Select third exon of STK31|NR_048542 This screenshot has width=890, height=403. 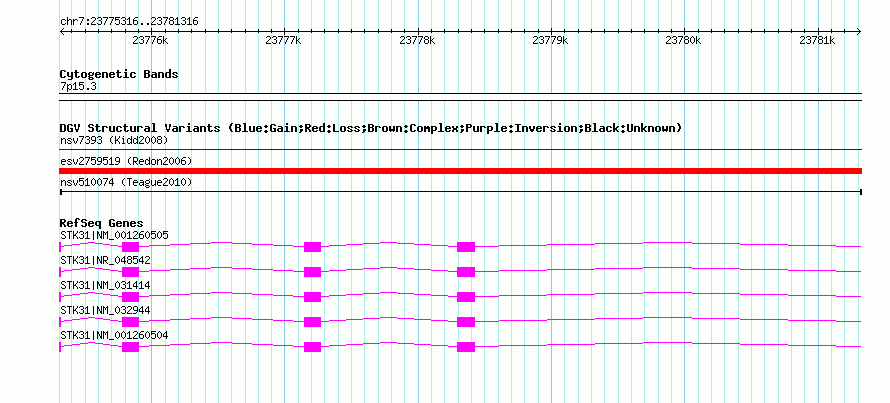[466, 271]
